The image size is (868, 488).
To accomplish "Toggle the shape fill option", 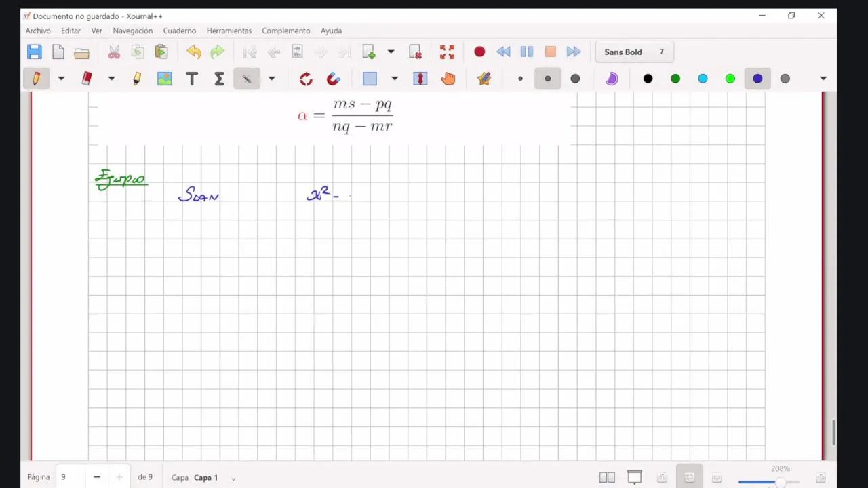I will pyautogui.click(x=612, y=79).
